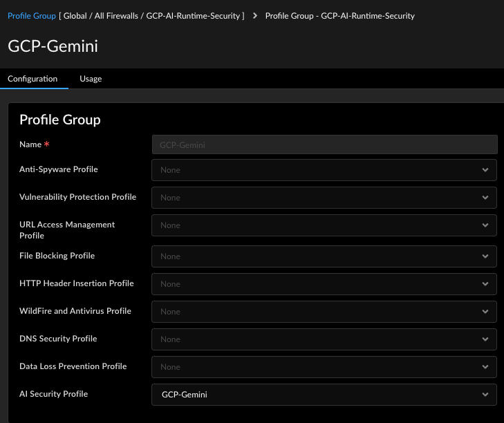
Task: Click the File Blocking Profile chevron arrow
Action: click(x=485, y=256)
